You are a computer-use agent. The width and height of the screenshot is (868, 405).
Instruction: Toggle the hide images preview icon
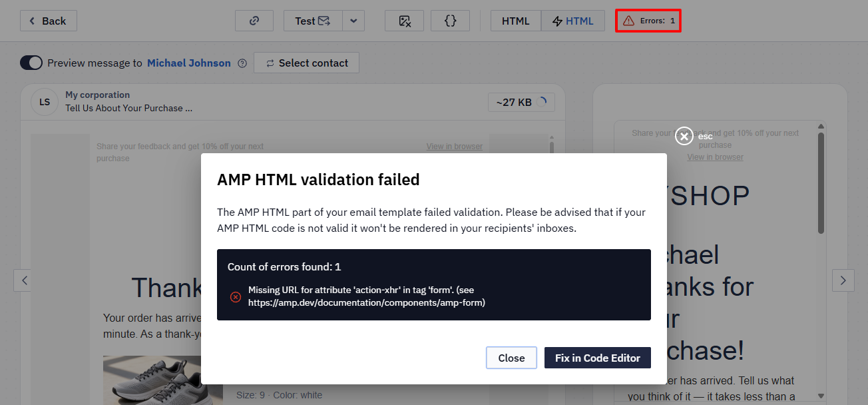405,21
